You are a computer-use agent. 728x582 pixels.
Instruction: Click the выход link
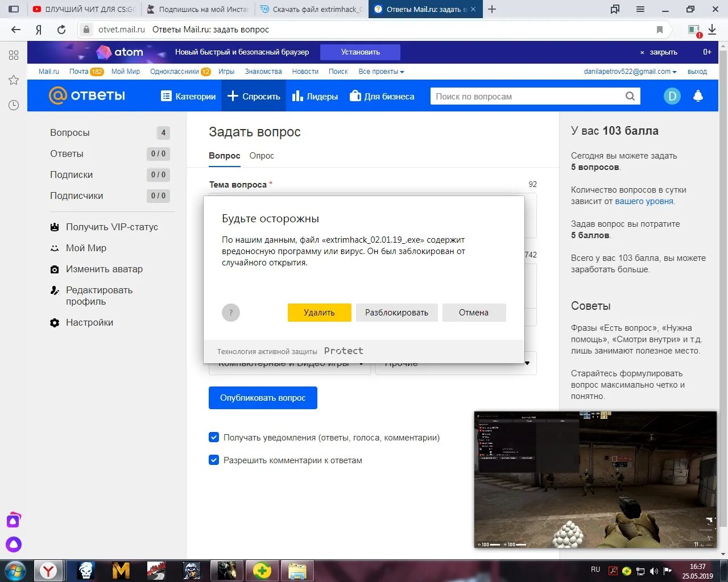coord(697,72)
